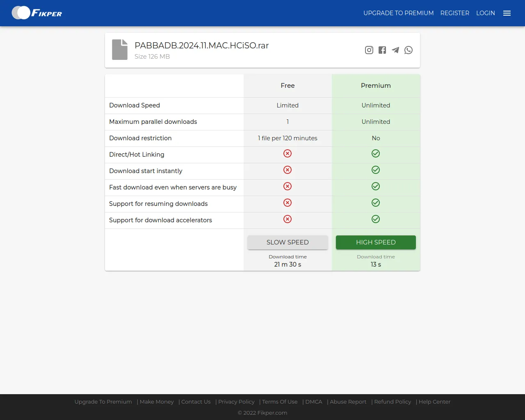Start Slow Speed free download
Viewport: 525px width, 420px height.
288,242
